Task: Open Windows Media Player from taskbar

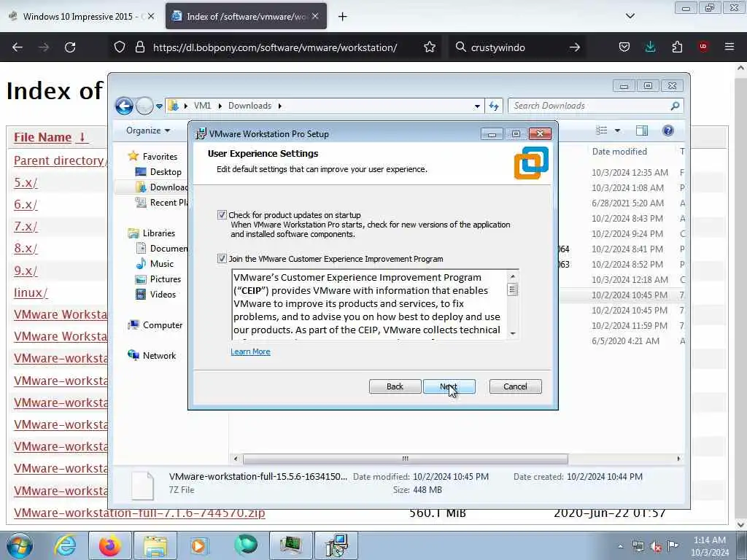Action: 200,545
